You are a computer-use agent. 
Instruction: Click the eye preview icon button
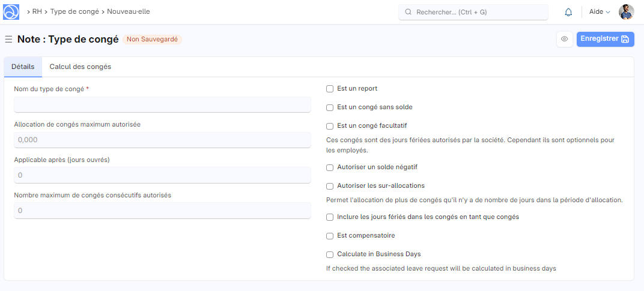pos(564,39)
